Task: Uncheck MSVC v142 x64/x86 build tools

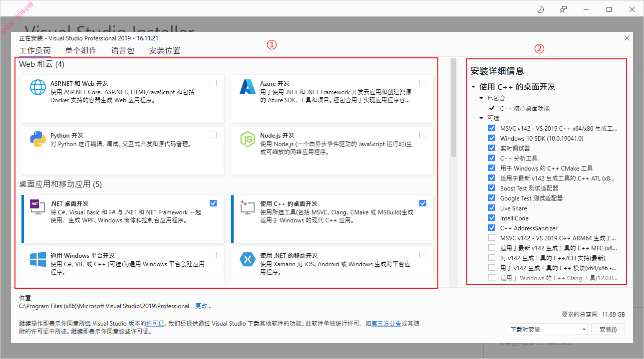Action: point(492,128)
